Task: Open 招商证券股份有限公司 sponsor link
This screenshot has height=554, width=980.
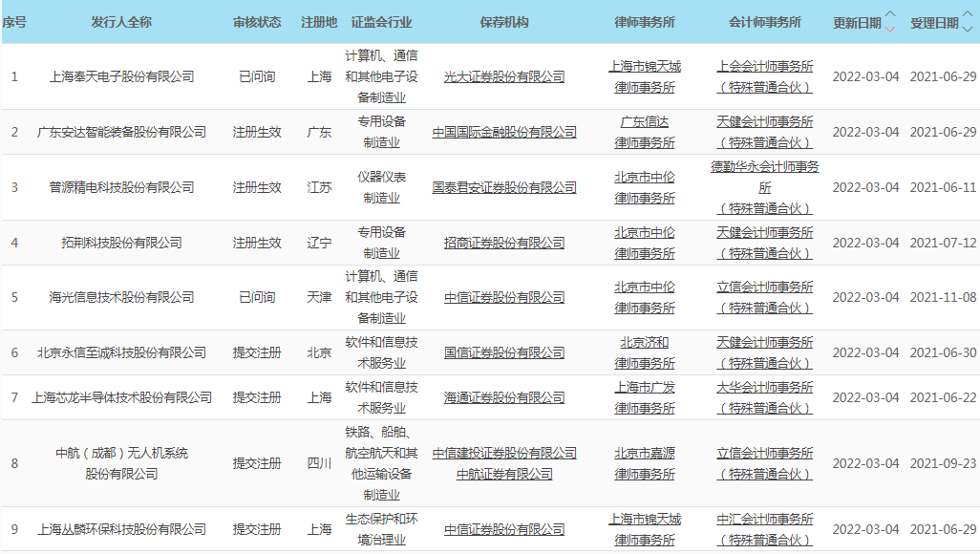Action: click(x=504, y=243)
